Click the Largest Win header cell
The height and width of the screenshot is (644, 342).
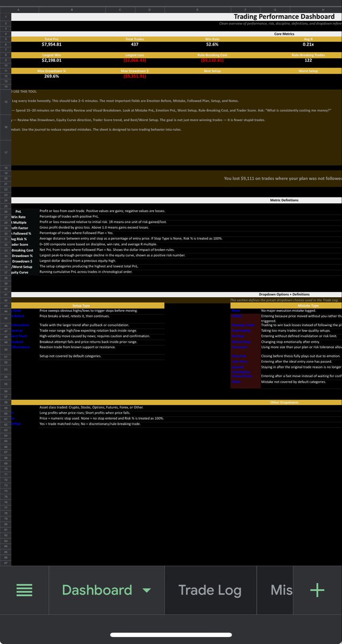52,55
